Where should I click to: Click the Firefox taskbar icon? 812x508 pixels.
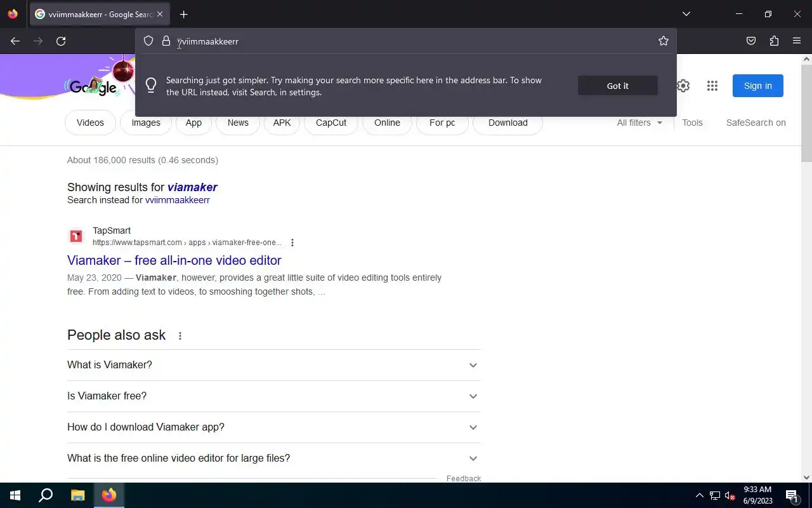tap(109, 495)
